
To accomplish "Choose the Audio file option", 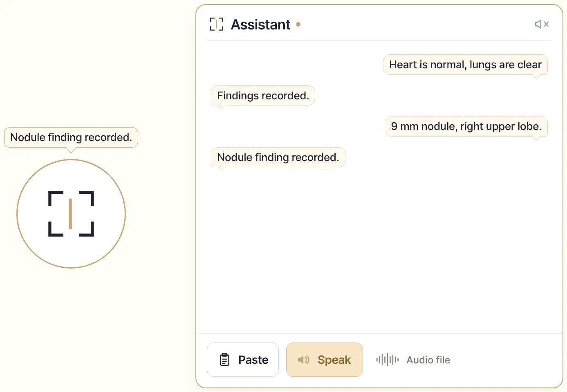I will (413, 360).
